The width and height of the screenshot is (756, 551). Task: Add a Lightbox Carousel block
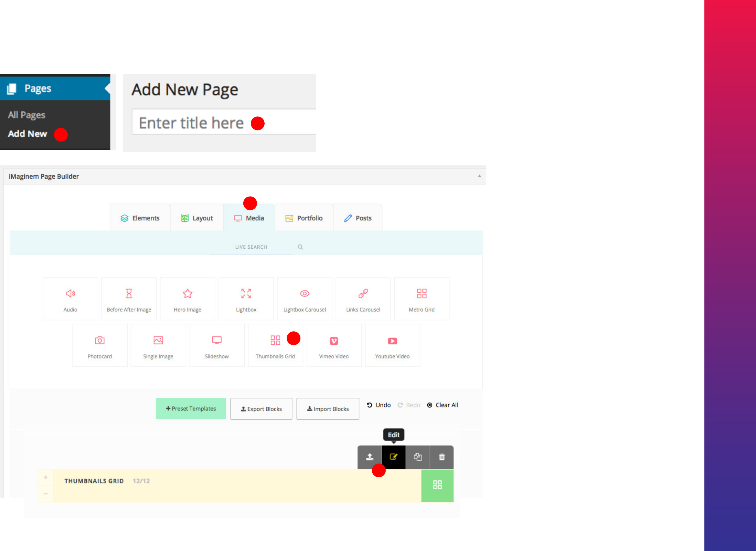click(x=305, y=299)
